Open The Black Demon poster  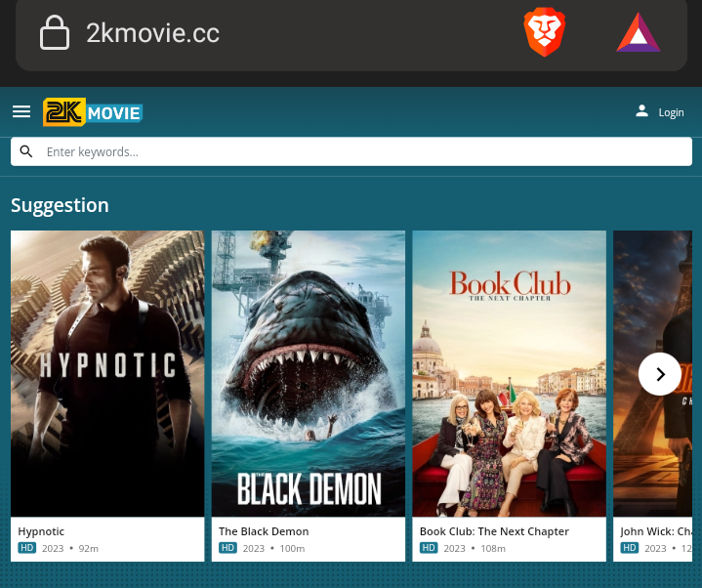coord(309,373)
